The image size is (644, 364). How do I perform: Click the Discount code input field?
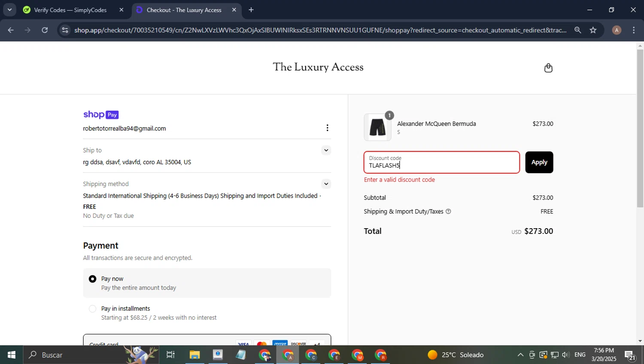tap(442, 162)
